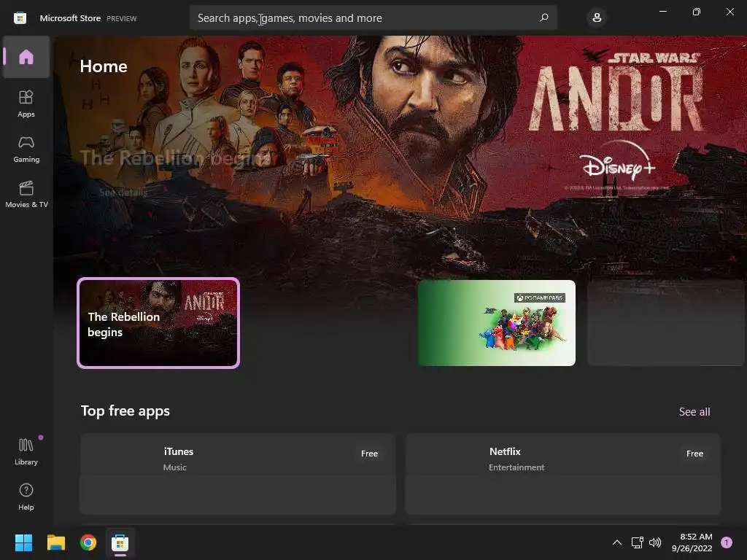The width and height of the screenshot is (747, 560).
Task: Restore down the Microsoft Store window
Action: tap(696, 12)
